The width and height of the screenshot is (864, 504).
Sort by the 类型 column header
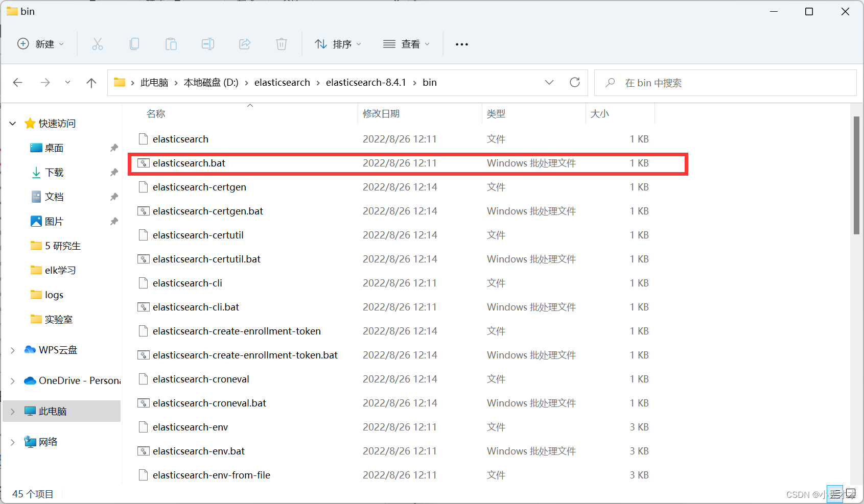[x=496, y=114]
